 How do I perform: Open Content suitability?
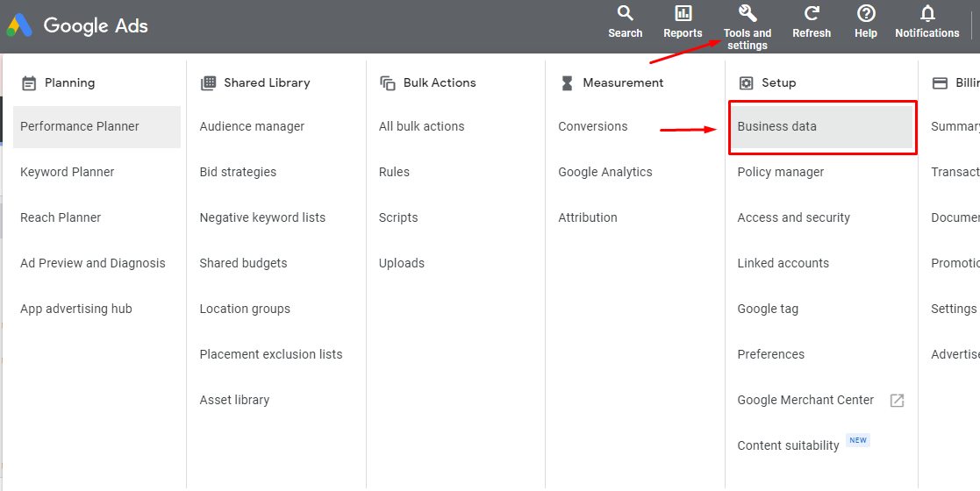788,445
